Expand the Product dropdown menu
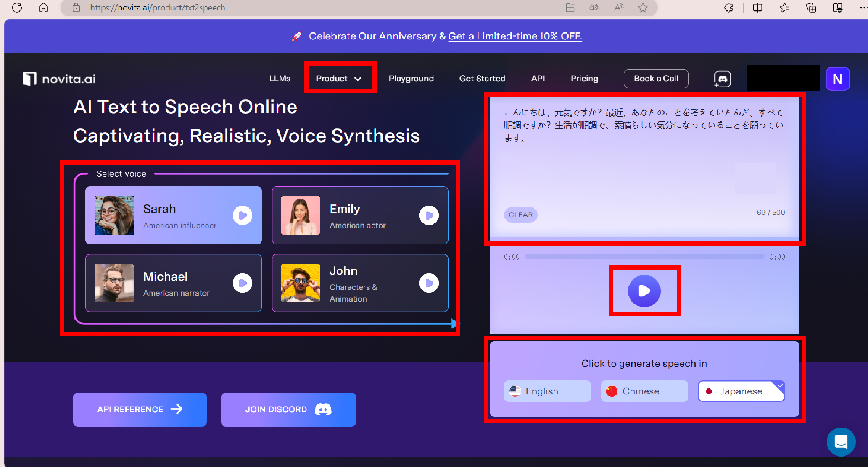The image size is (868, 467). [x=339, y=79]
